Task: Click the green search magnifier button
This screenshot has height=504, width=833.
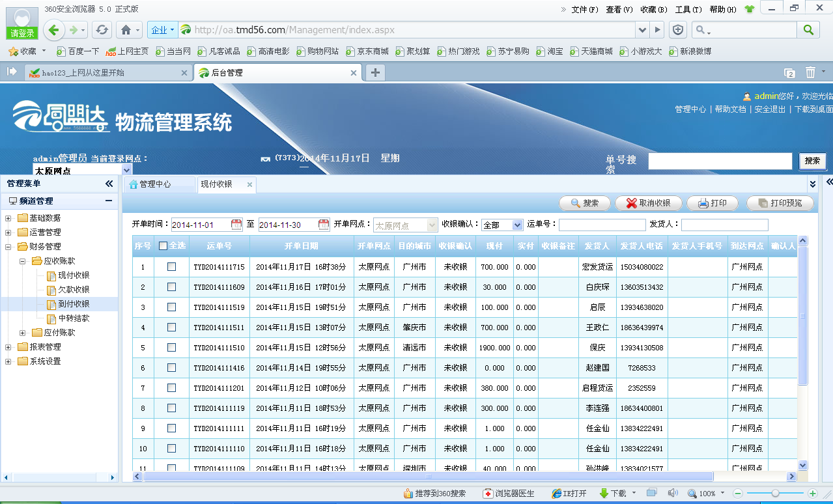Action: [808, 29]
